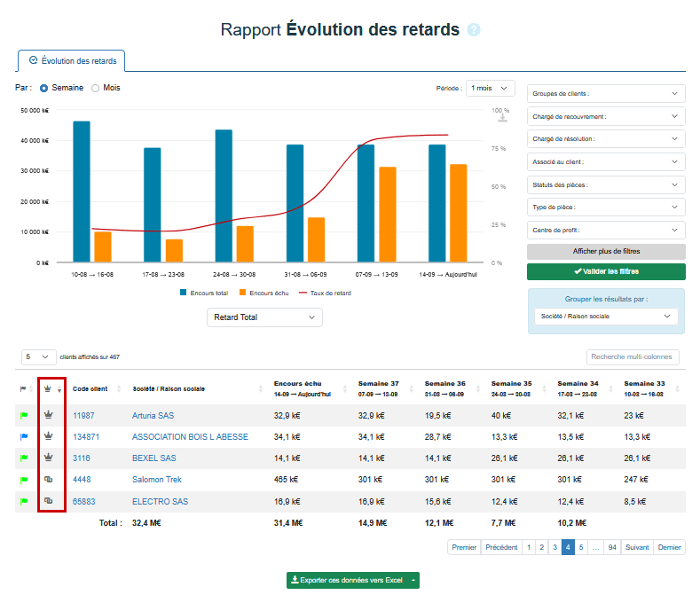Open the Période 1 mois dropdown
The width and height of the screenshot is (700, 595).
(x=491, y=89)
